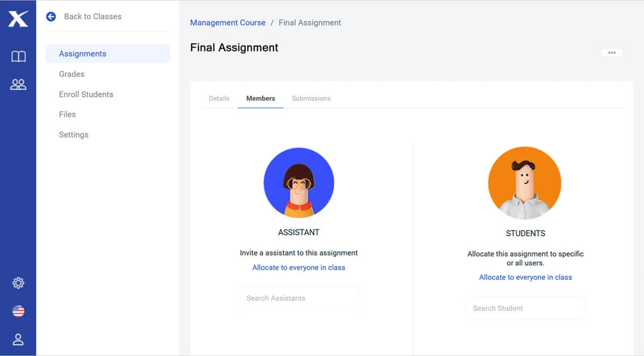Switch to the Details tab
This screenshot has width=644, height=356.
click(219, 98)
